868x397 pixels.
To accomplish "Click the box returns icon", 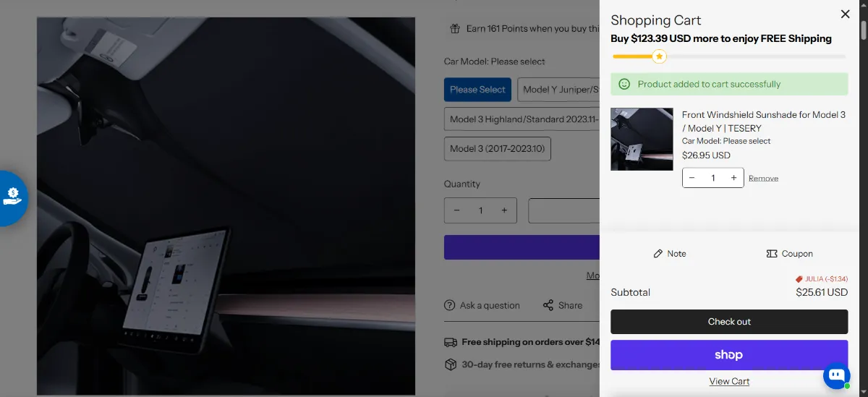I will click(x=450, y=364).
